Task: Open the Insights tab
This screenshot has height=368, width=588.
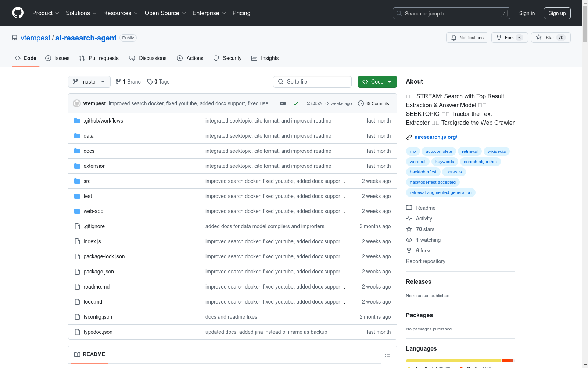Action: 265,58
